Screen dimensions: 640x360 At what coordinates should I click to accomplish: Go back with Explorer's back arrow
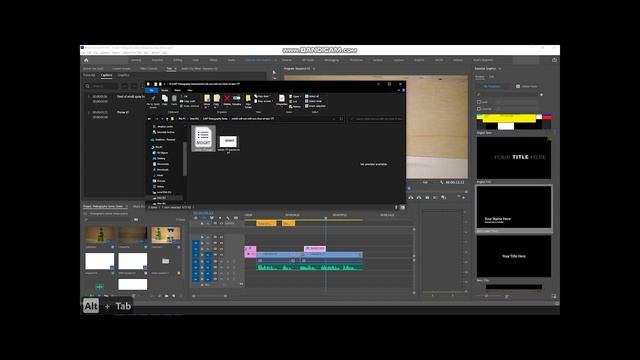point(149,119)
